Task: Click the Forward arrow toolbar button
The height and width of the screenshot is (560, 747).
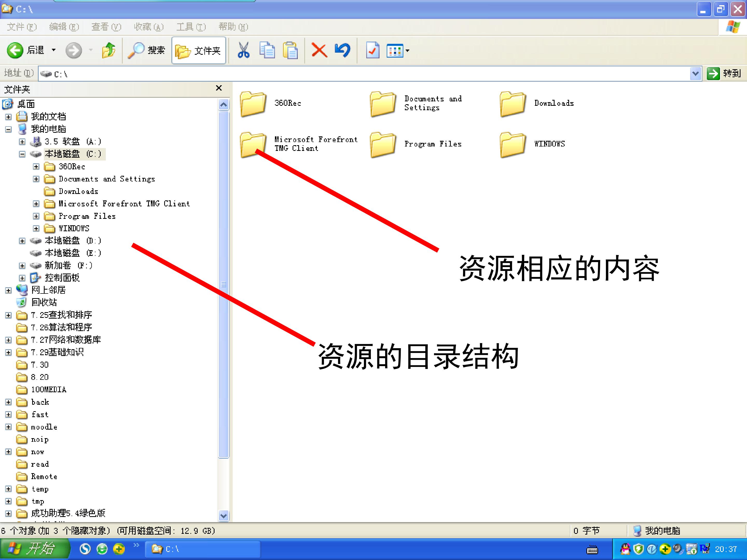Action: pyautogui.click(x=73, y=50)
